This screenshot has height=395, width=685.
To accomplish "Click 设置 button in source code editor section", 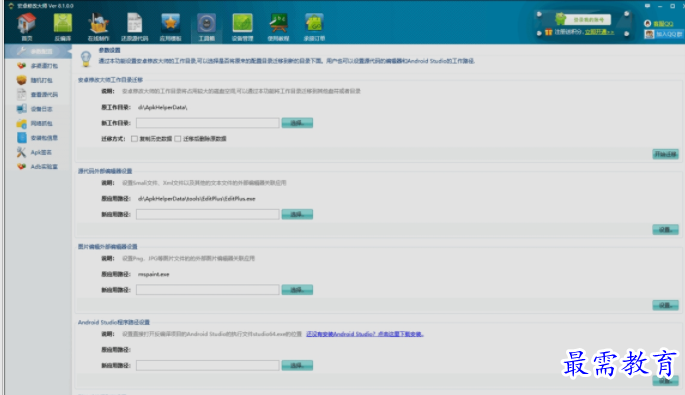I will [665, 230].
